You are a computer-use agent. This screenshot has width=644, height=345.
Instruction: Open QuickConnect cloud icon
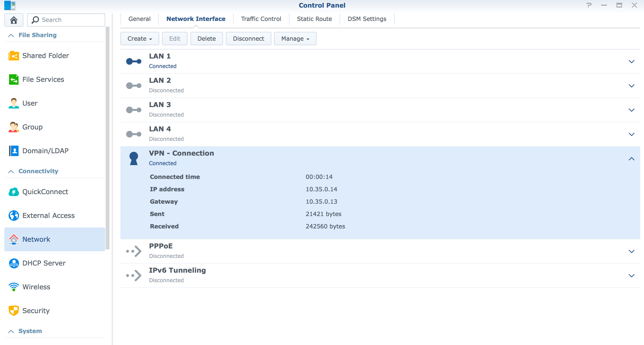pyautogui.click(x=14, y=192)
